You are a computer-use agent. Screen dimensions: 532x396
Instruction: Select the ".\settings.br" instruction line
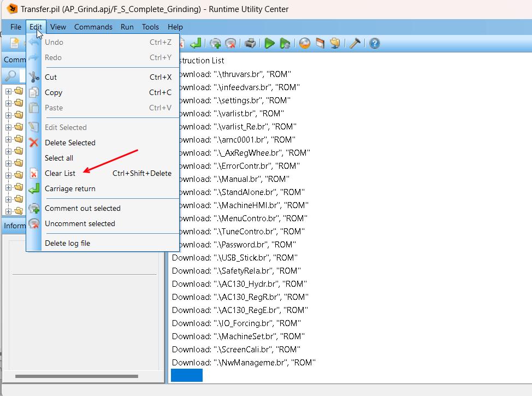point(235,101)
